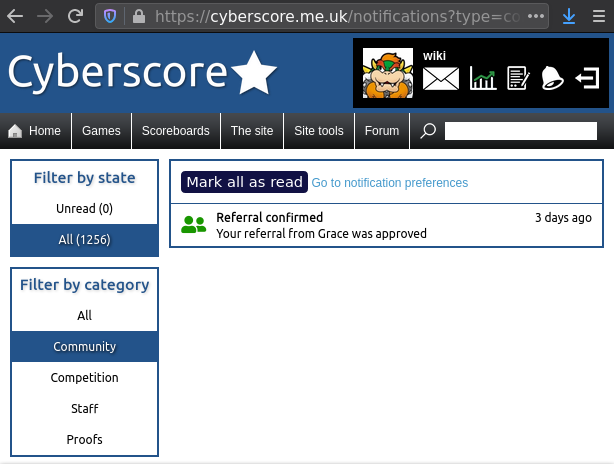The height and width of the screenshot is (464, 614).
Task: Open The site menu
Action: coord(252,131)
